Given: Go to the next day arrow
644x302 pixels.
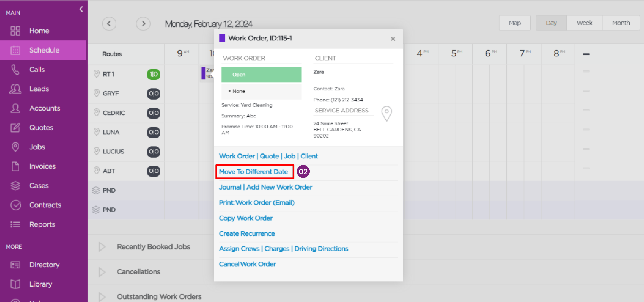Looking at the screenshot, I should [143, 24].
